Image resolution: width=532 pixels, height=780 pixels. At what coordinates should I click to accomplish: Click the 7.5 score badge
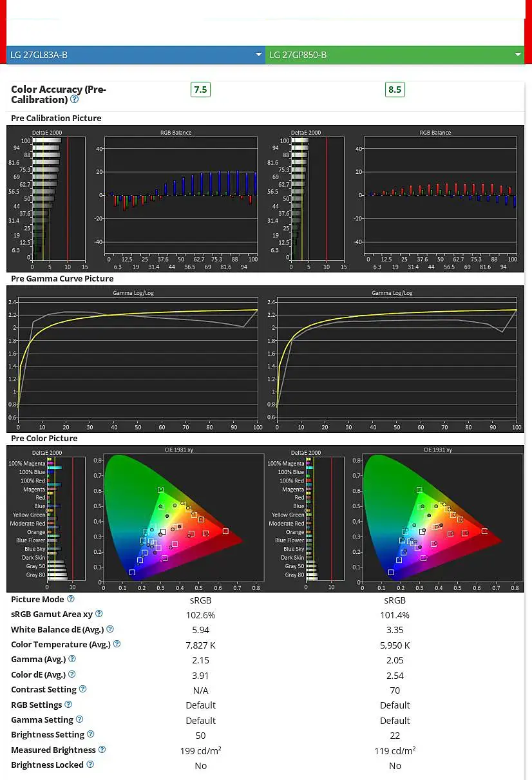(200, 90)
